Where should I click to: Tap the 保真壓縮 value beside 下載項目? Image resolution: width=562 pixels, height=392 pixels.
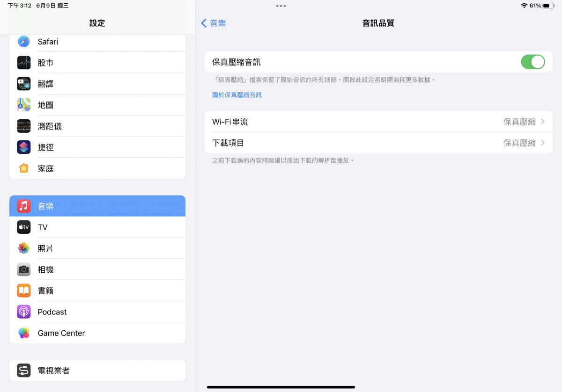point(519,143)
